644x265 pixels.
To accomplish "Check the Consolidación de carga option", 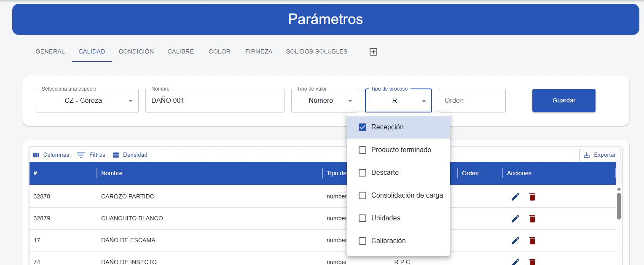I will point(398,195).
